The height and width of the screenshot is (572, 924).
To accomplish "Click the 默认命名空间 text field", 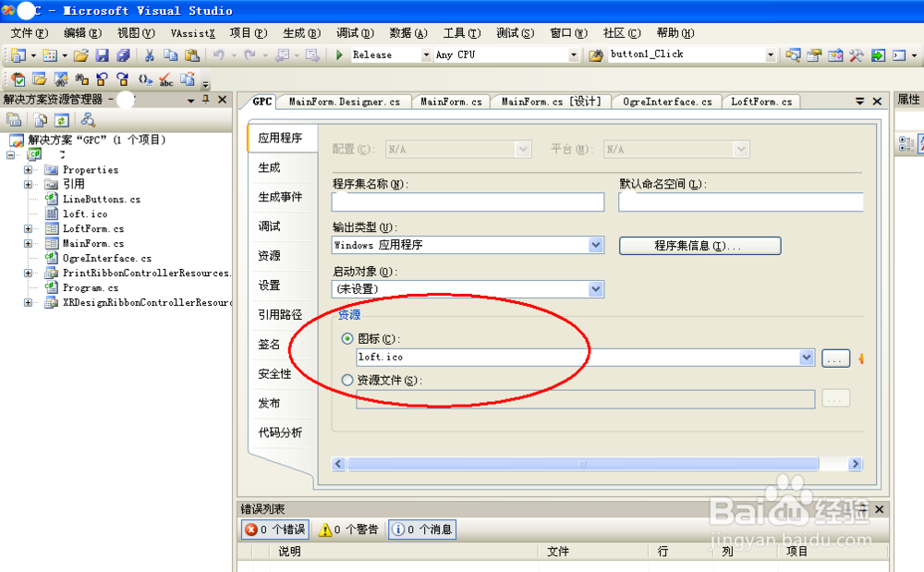I will pos(741,202).
